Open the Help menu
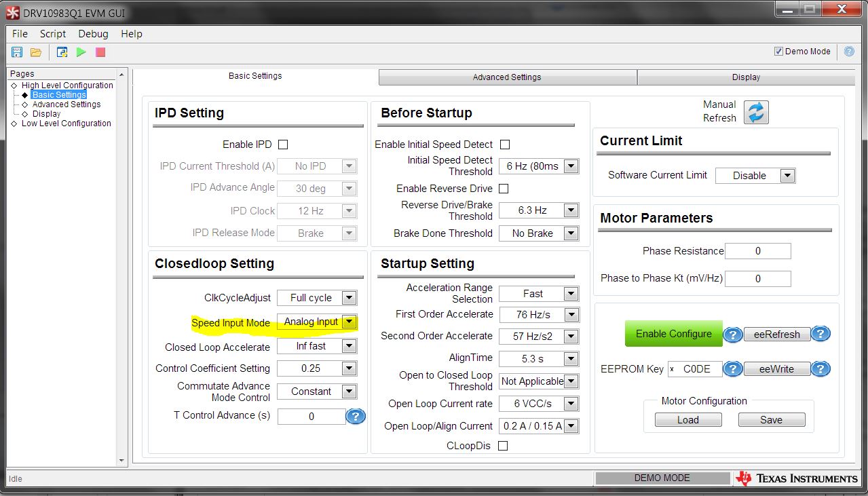Image resolution: width=868 pixels, height=496 pixels. point(132,33)
